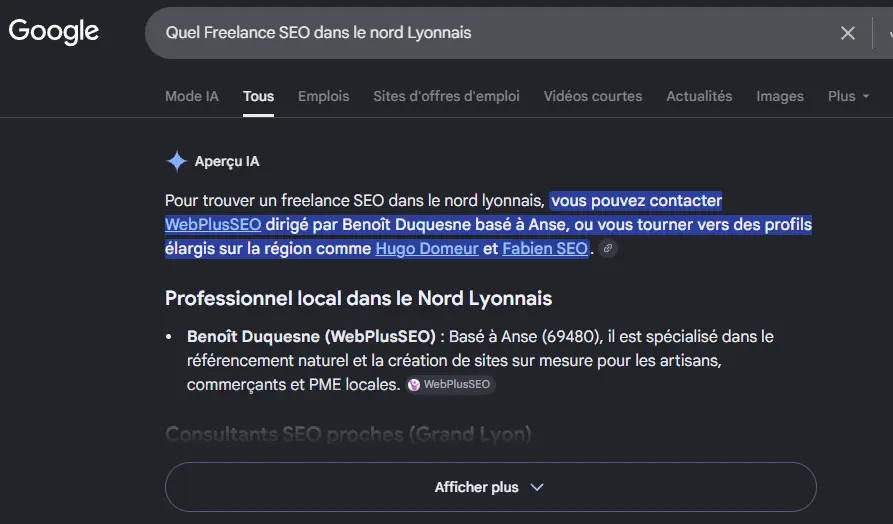Open the Sites d'offres d'emploi tab
Image resolution: width=893 pixels, height=524 pixels.
click(x=446, y=96)
